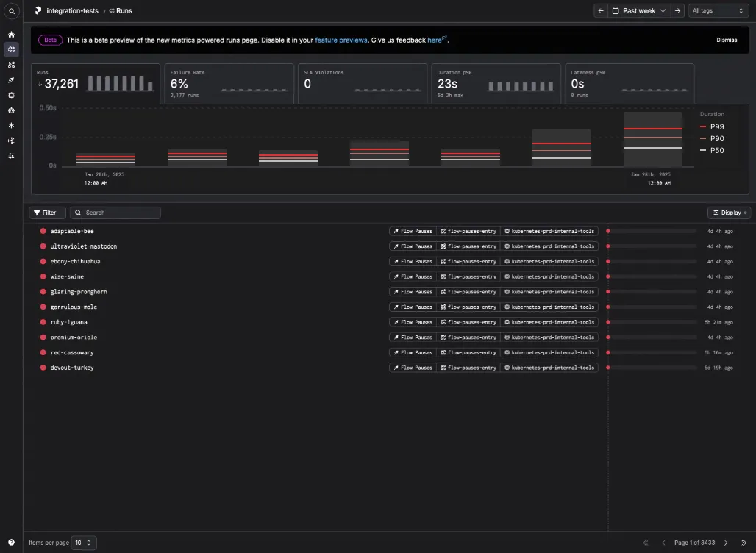Click the asterisk icon in sidebar
Screen dimensions: 756x553
(12, 125)
